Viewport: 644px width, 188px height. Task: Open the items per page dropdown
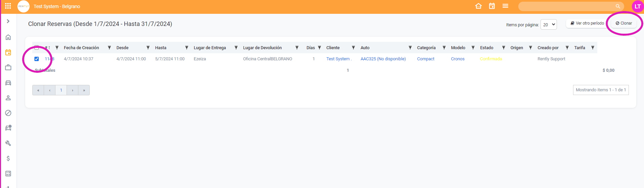click(x=548, y=25)
